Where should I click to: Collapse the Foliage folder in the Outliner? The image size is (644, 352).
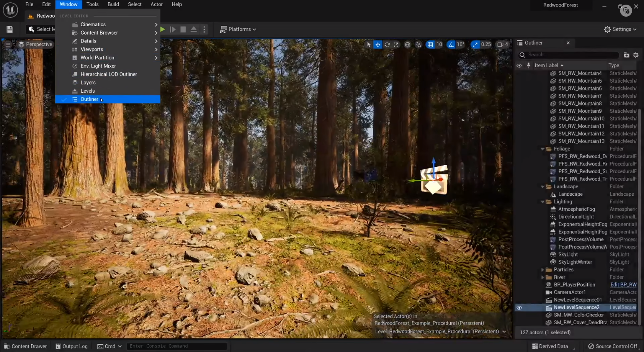[x=543, y=149]
